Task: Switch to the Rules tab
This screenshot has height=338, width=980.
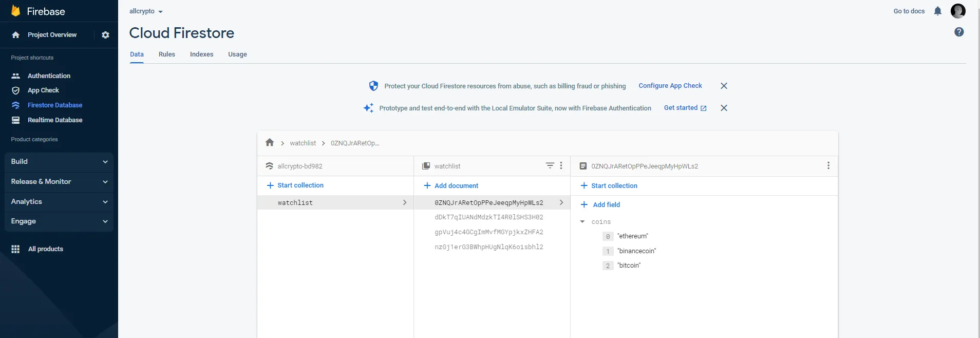Action: 166,54
